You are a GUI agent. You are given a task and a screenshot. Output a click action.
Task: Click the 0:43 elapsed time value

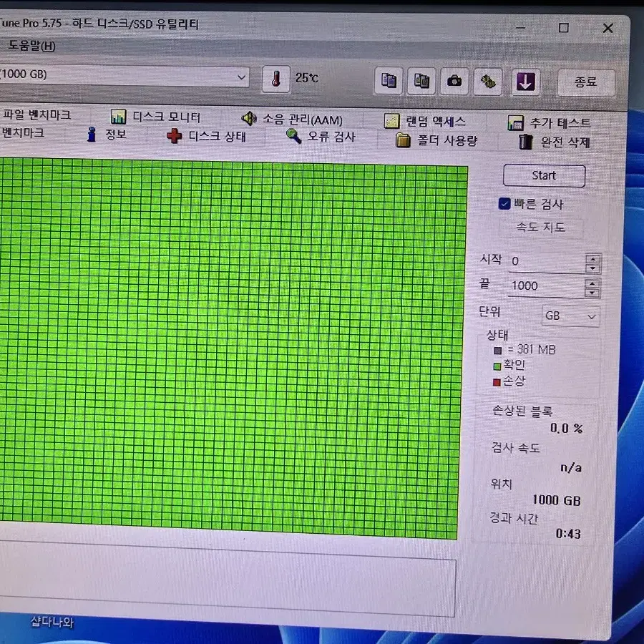568,534
